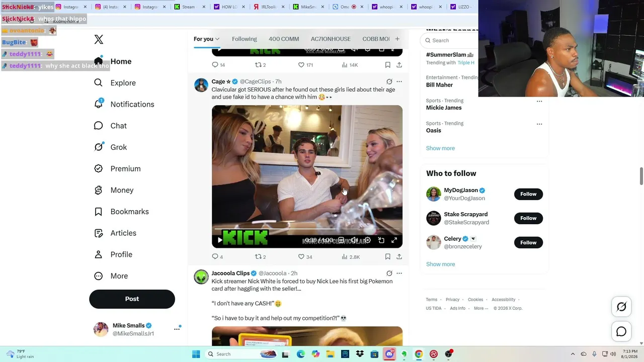The width and height of the screenshot is (644, 362).
Task: Share the Cage post
Action: tap(399, 257)
